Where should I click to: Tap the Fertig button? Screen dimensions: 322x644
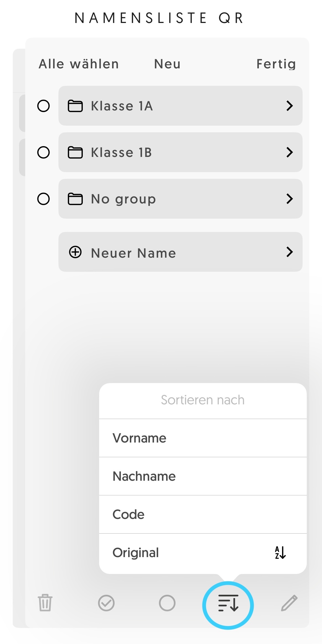click(276, 64)
